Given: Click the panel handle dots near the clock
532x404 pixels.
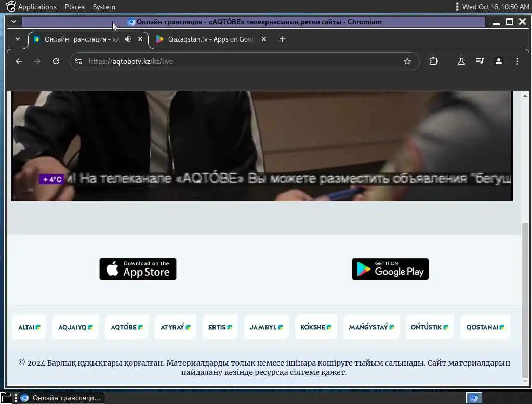Looking at the screenshot, I should (457, 7).
